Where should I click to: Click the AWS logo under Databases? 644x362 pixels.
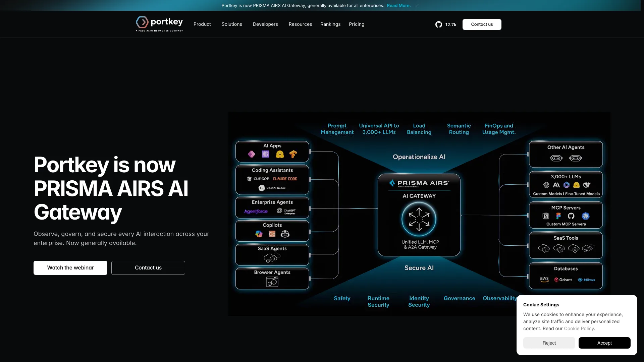(x=544, y=280)
